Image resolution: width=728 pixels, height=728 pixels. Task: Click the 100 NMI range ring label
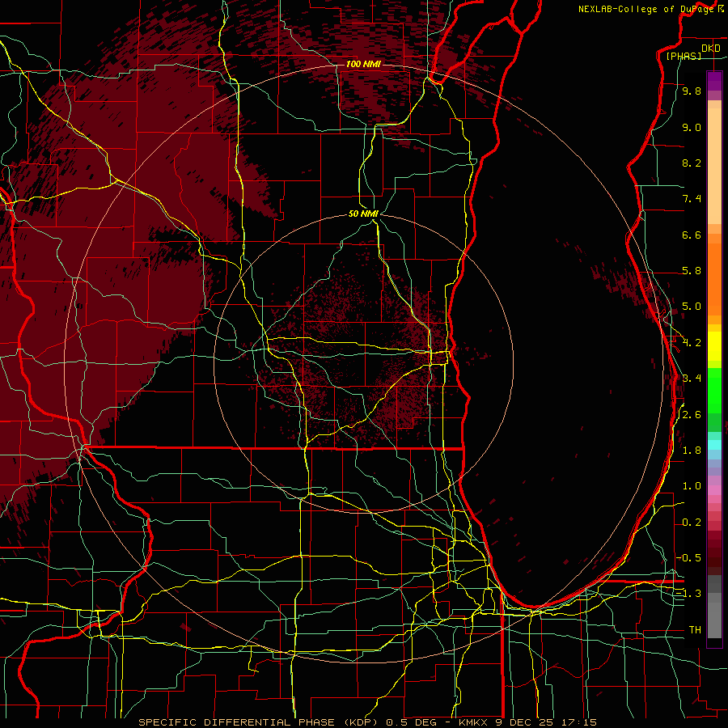tap(363, 64)
